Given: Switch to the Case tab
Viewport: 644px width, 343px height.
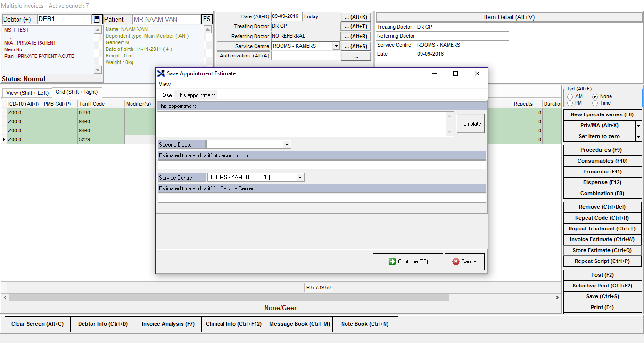Looking at the screenshot, I should coord(166,95).
